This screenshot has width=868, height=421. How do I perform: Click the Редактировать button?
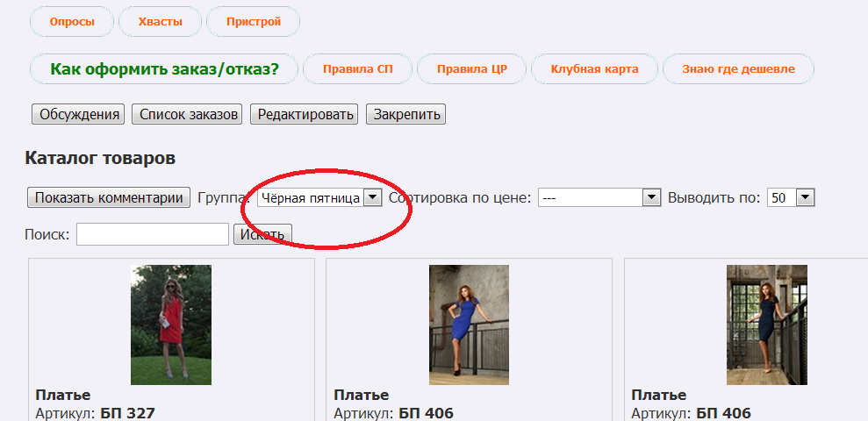[x=305, y=114]
